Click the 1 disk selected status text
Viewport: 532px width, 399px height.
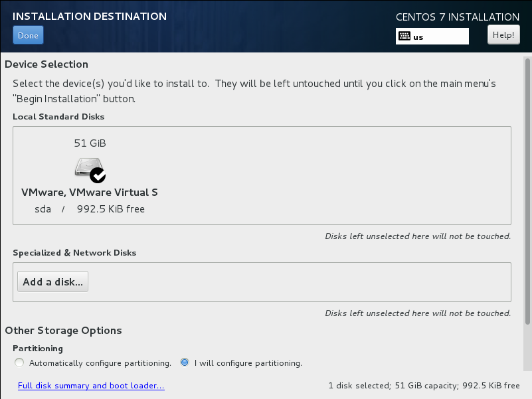(424, 386)
